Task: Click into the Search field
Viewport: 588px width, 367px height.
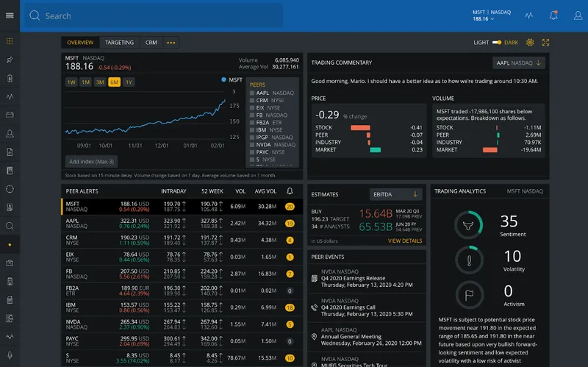Action: point(154,15)
